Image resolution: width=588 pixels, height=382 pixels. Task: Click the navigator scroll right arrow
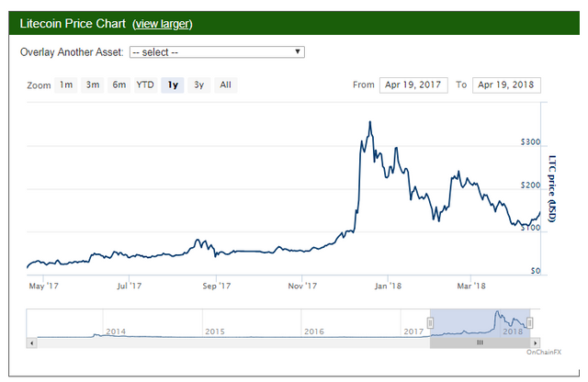coord(535,343)
